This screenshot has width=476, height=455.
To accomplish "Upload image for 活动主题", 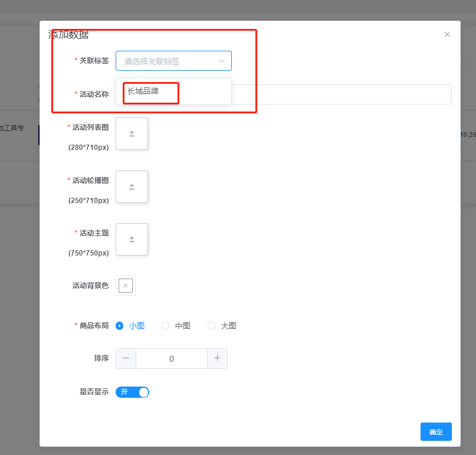I will [132, 239].
